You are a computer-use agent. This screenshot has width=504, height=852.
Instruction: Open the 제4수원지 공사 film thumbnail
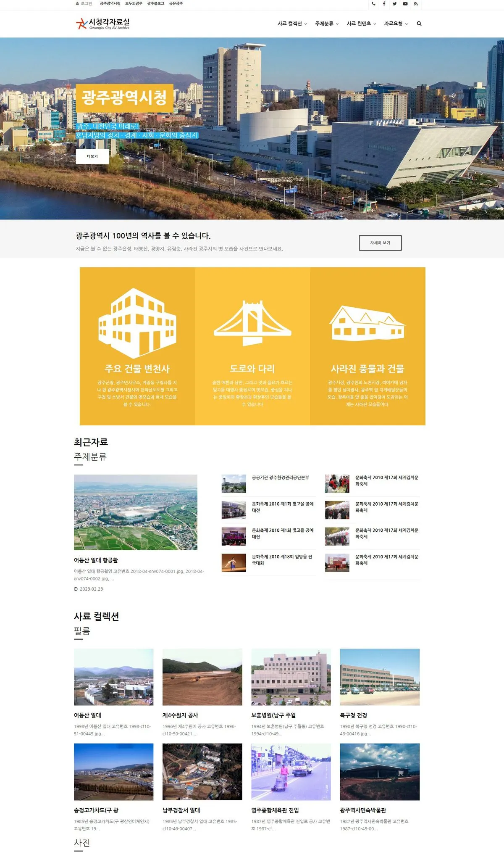point(202,677)
